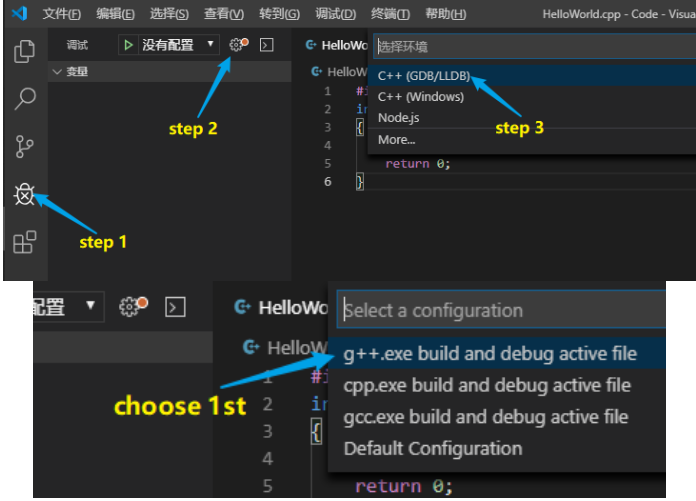Focus the Select a configuration input
This screenshot has width=696, height=501.
[501, 310]
